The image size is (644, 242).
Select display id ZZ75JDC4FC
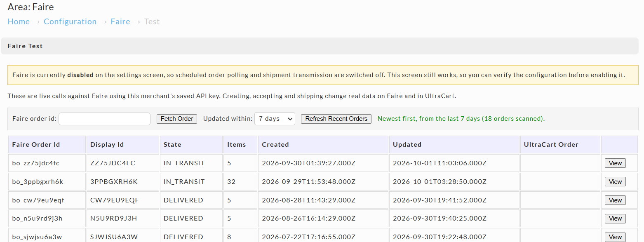(122, 163)
